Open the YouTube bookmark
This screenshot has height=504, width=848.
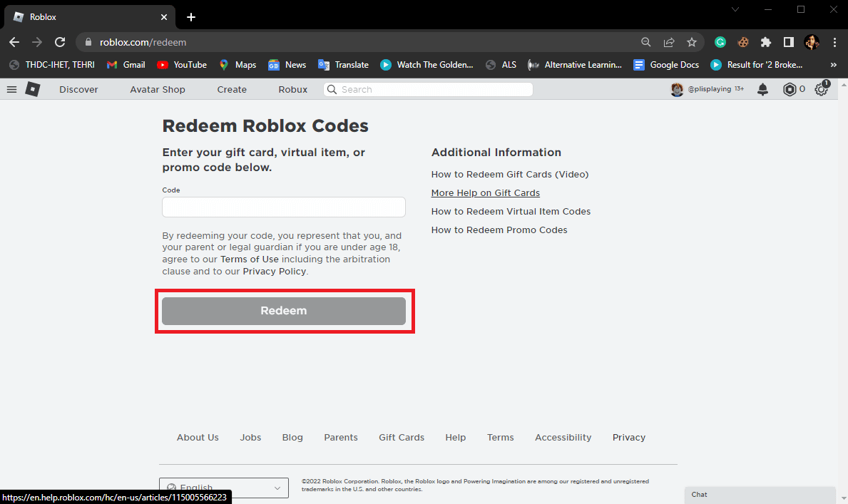(182, 65)
